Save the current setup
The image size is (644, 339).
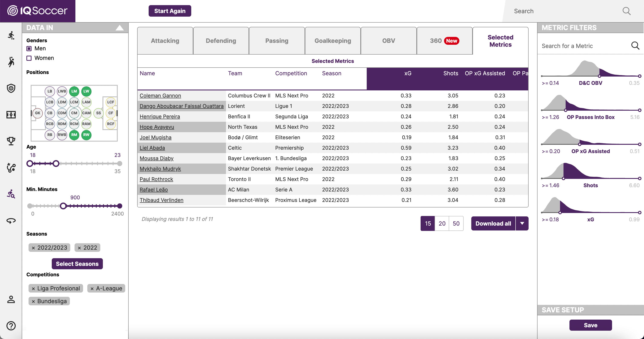click(591, 325)
